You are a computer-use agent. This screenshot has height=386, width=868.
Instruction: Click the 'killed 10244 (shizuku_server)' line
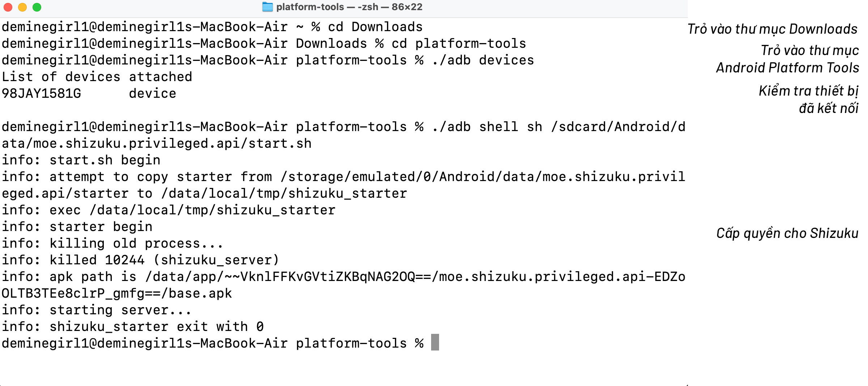[140, 260]
